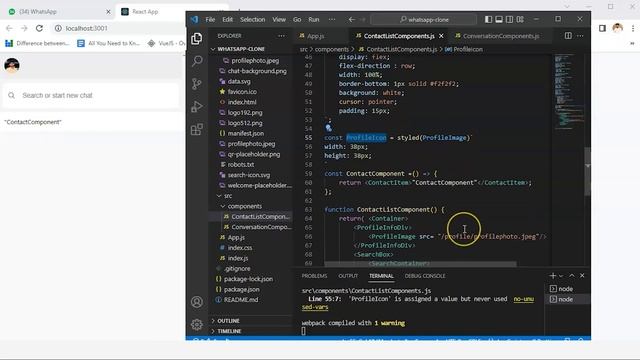Open index.css in explorer
The height and width of the screenshot is (360, 640).
pyautogui.click(x=240, y=248)
